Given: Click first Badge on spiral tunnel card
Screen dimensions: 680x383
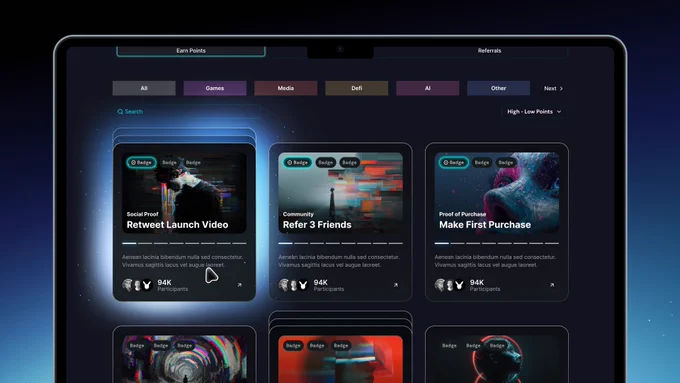Looking at the screenshot, I should [137, 346].
